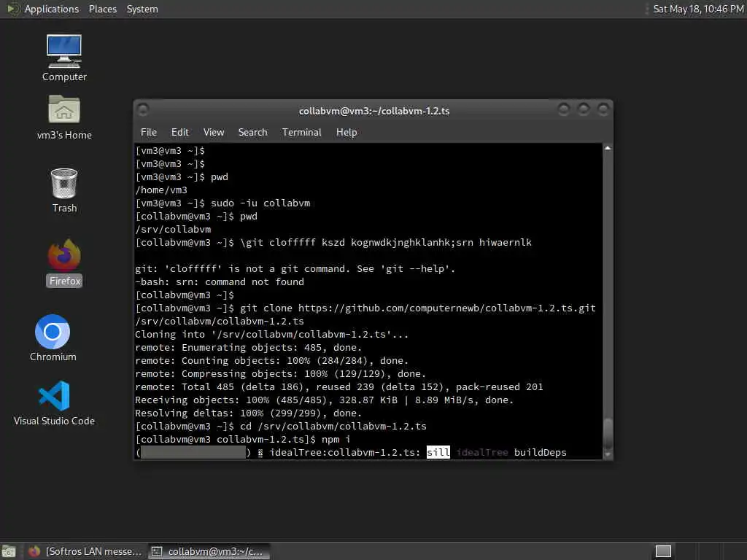Open the System menu
747x560 pixels.
click(142, 9)
